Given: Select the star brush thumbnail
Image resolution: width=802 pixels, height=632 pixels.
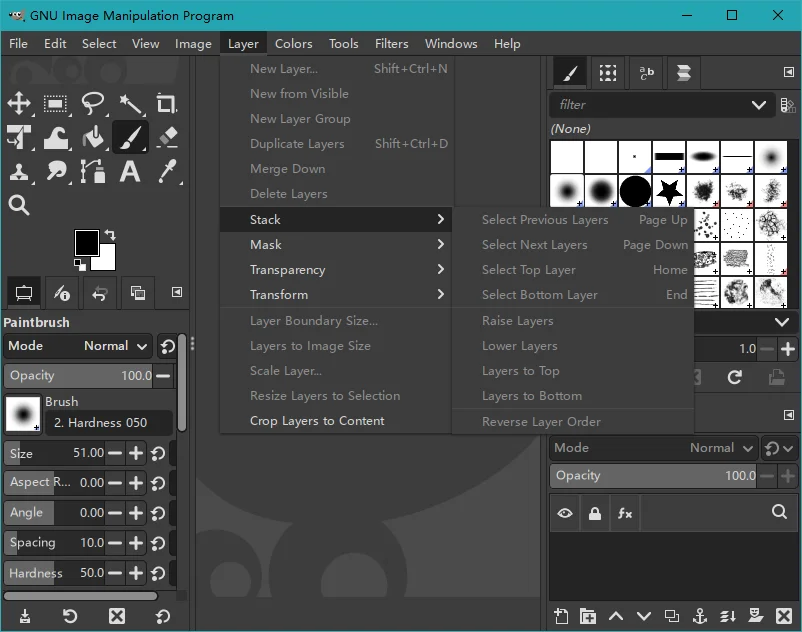Looking at the screenshot, I should pyautogui.click(x=669, y=191).
